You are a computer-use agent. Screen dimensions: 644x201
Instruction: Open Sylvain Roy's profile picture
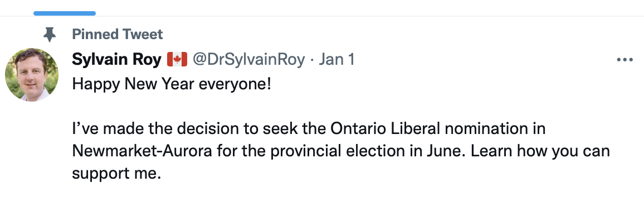click(x=32, y=75)
